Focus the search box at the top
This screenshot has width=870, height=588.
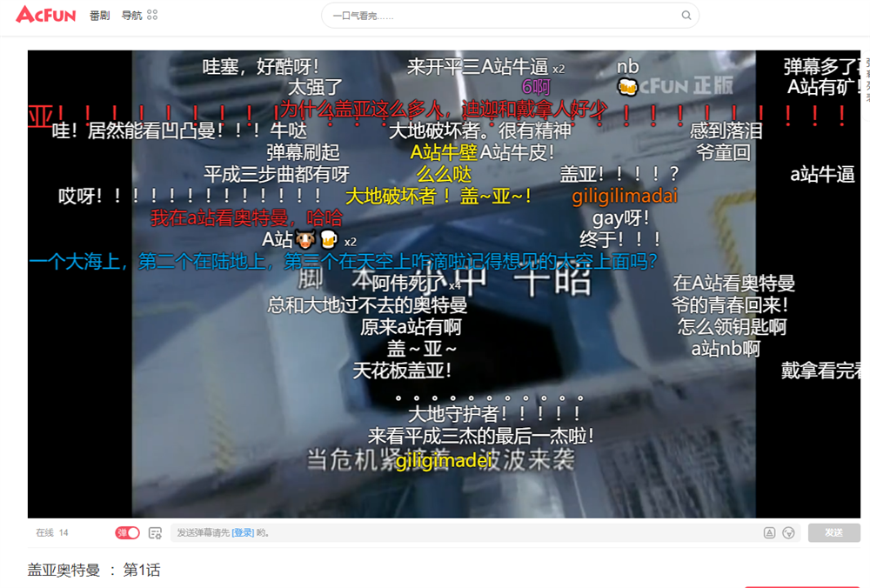(x=510, y=16)
